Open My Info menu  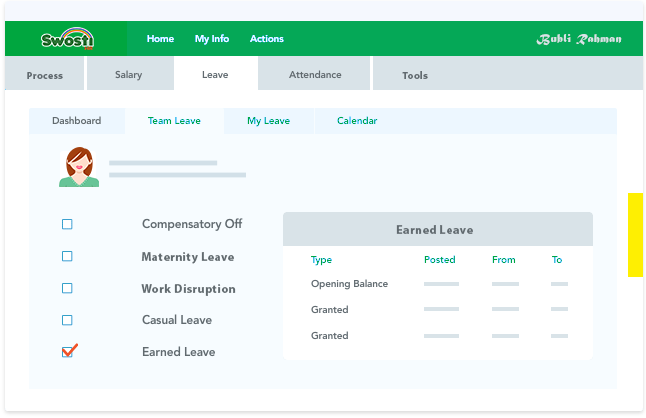[x=212, y=39]
